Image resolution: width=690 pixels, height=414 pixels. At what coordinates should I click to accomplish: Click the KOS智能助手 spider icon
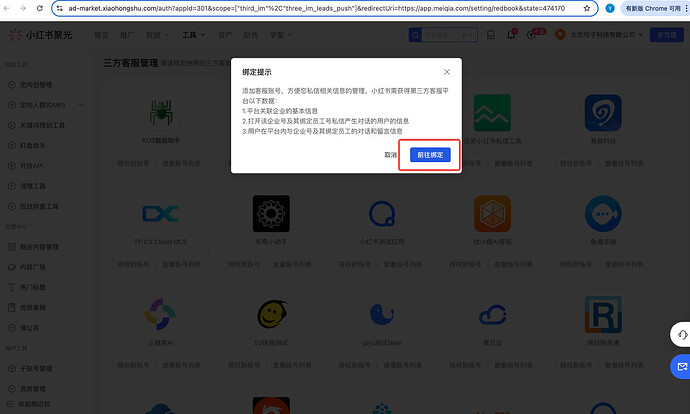point(161,113)
